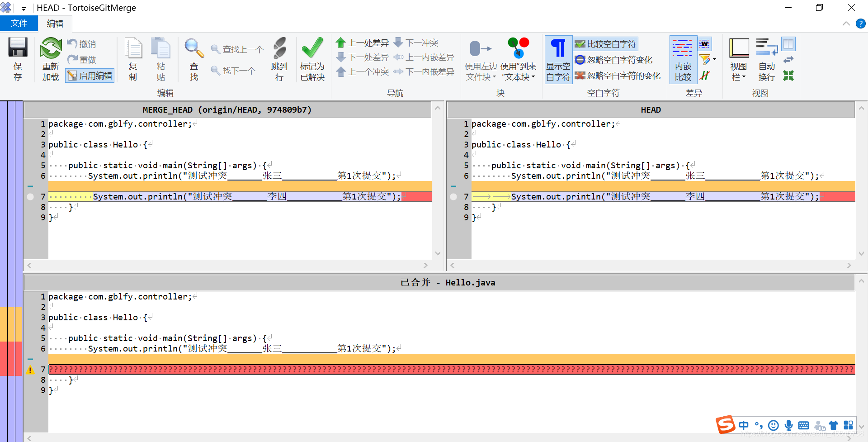Click the swap views arrows icon
868x442 pixels.
click(x=788, y=60)
